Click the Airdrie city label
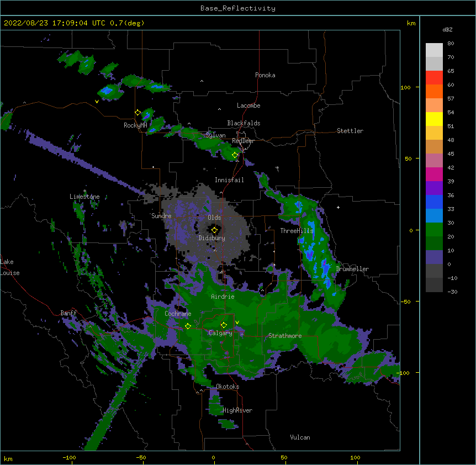The image size is (476, 465). (x=223, y=297)
